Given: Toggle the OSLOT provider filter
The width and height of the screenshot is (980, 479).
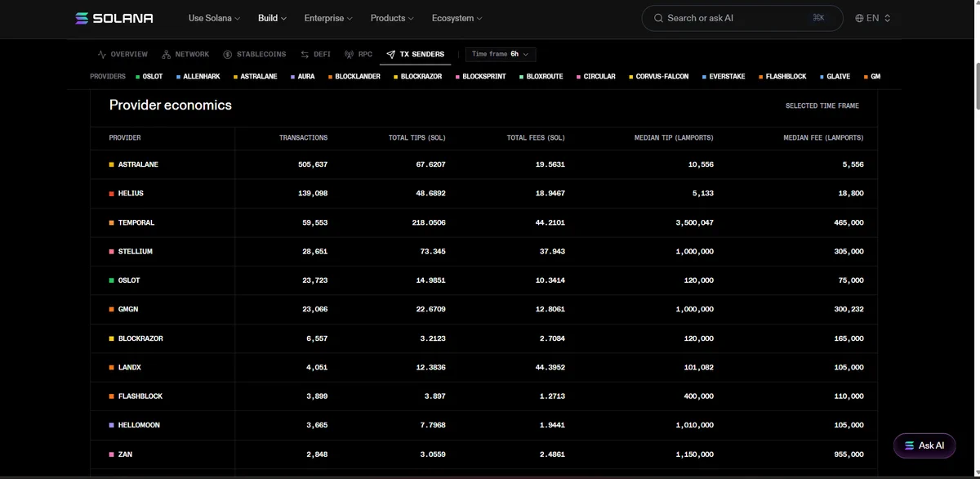Looking at the screenshot, I should click(149, 76).
